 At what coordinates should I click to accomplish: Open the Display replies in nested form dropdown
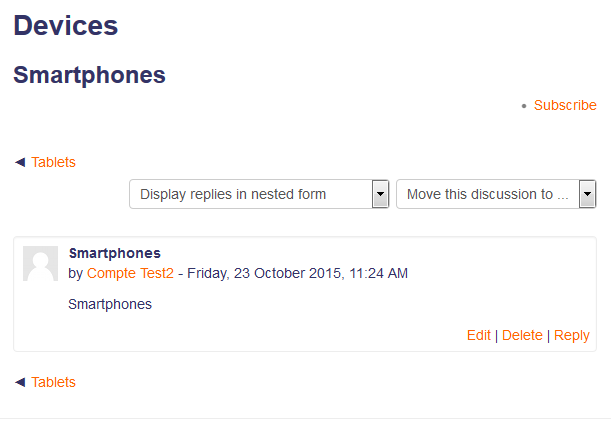pos(259,194)
